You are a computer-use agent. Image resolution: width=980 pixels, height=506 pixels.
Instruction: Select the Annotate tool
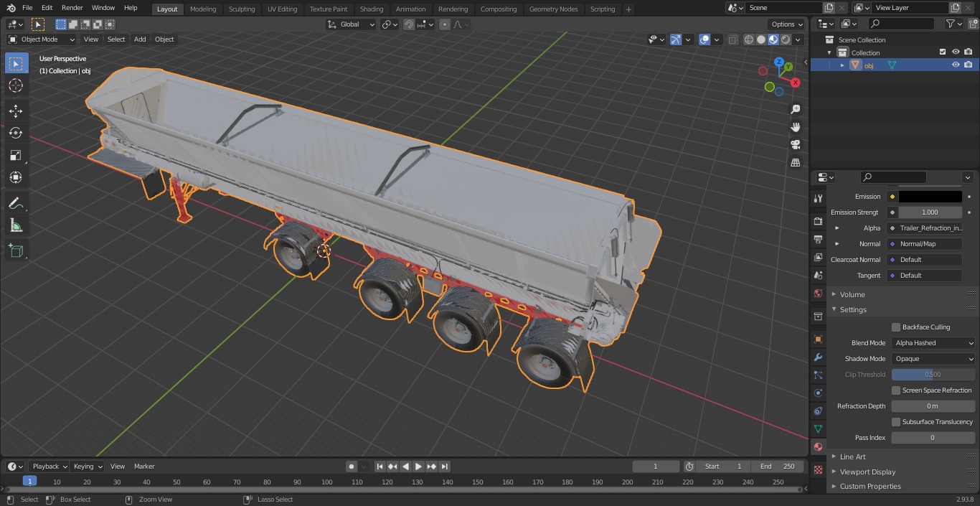16,204
